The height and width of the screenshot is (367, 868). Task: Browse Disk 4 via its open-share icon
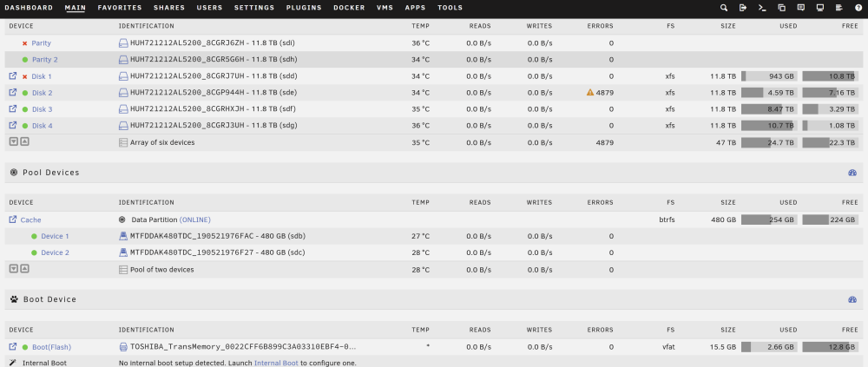tap(13, 126)
